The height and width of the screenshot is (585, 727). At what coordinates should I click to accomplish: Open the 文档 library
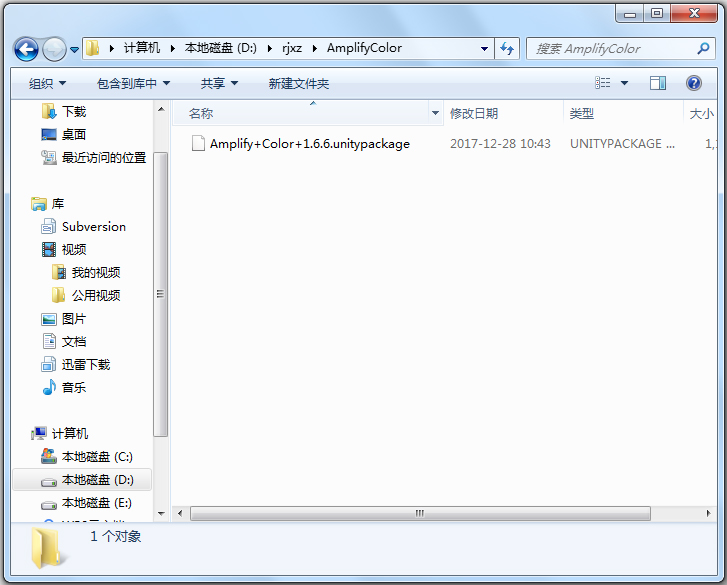tap(74, 342)
